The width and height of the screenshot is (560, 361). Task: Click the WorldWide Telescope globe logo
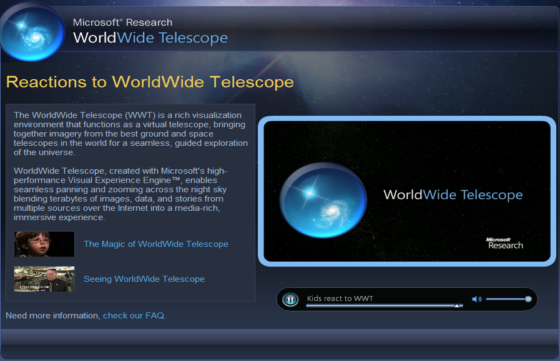(32, 33)
